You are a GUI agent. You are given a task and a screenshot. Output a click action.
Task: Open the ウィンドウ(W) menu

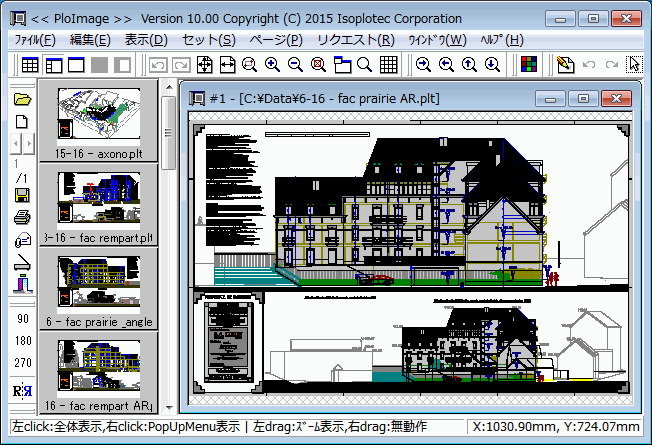(437, 40)
